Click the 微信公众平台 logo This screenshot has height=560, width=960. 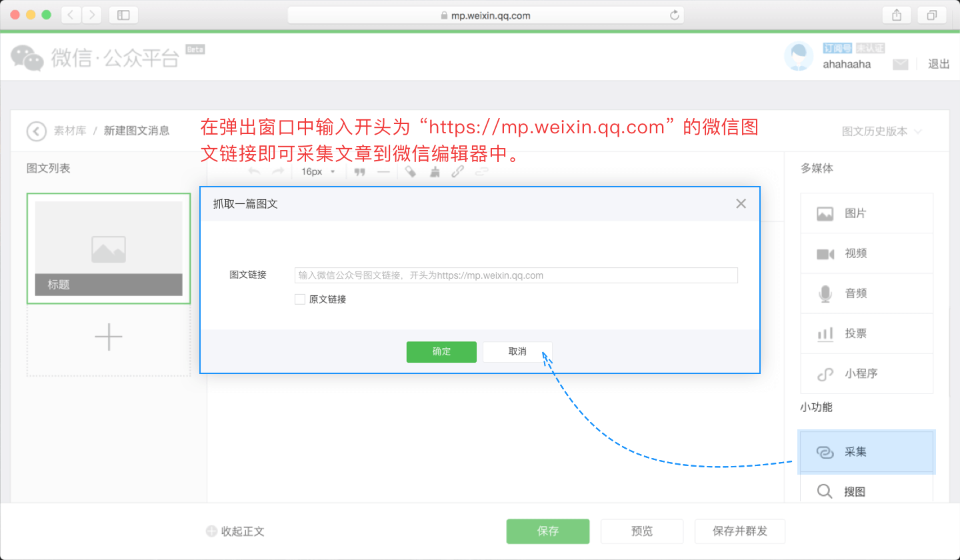pyautogui.click(x=95, y=58)
